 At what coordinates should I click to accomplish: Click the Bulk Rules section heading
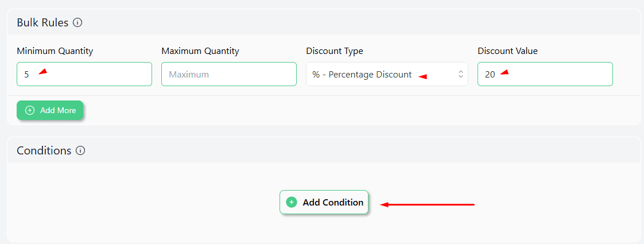tap(42, 23)
